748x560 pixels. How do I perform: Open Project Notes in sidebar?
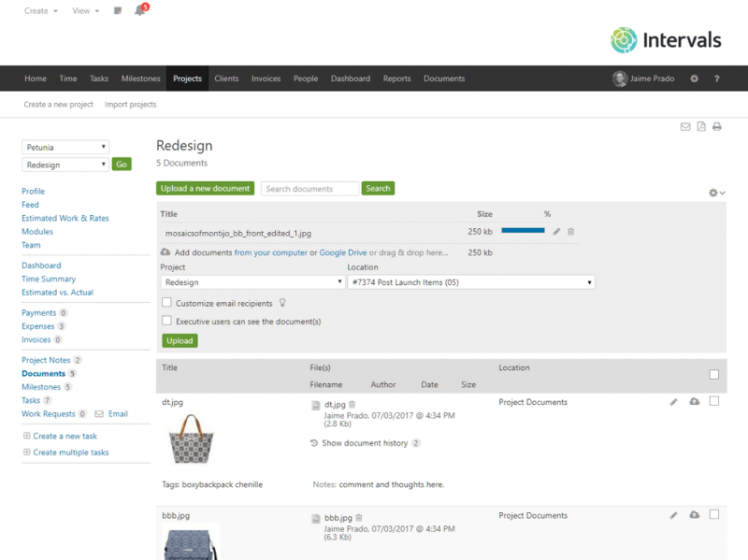tap(46, 360)
